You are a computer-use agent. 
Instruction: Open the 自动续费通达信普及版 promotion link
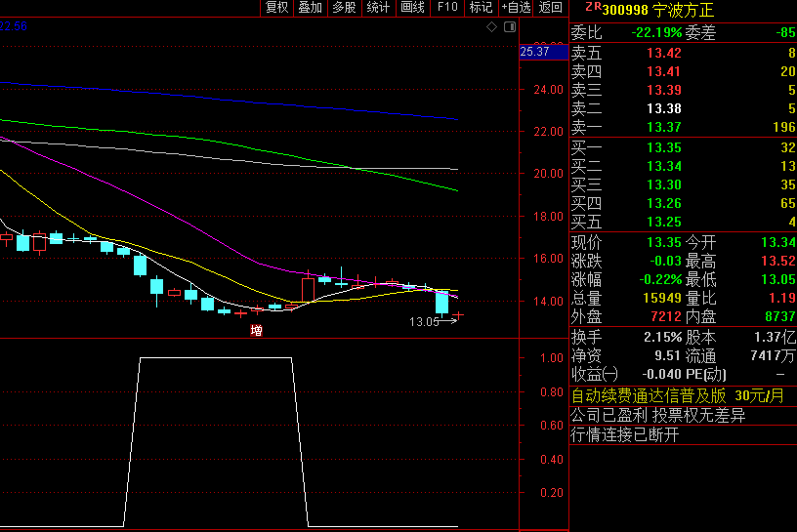point(678,395)
